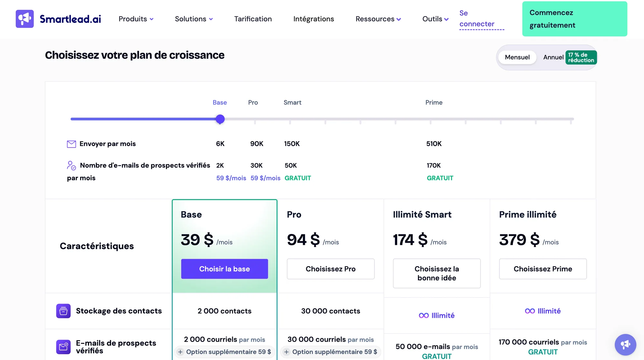The image size is (644, 360).
Task: Click the infinity icon in Illimité Smart column
Action: (424, 316)
